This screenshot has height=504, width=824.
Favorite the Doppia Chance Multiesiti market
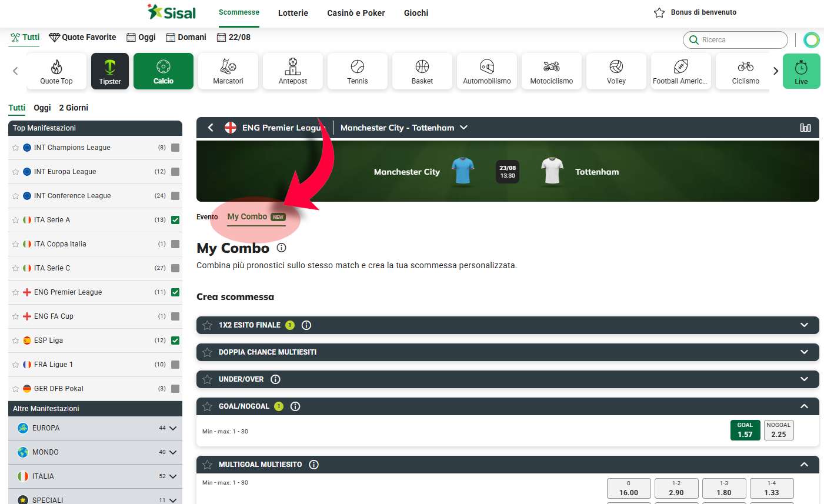207,352
